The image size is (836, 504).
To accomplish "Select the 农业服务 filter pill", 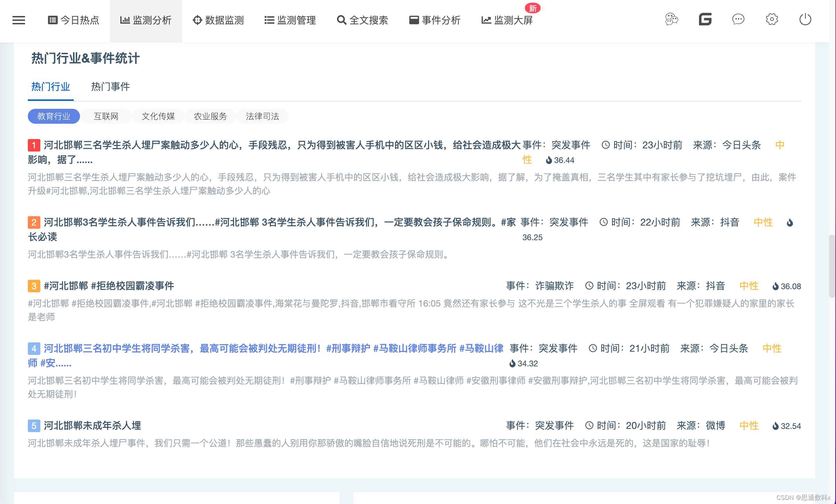I will point(210,116).
